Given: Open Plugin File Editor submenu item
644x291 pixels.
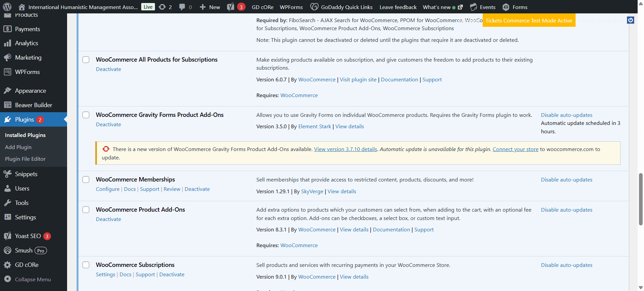Looking at the screenshot, I should tap(25, 159).
